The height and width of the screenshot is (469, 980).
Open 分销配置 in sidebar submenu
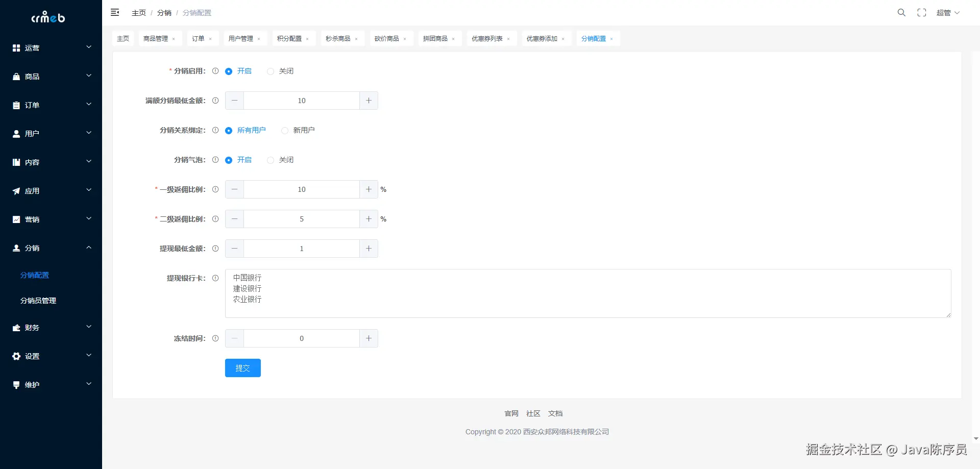51,275
